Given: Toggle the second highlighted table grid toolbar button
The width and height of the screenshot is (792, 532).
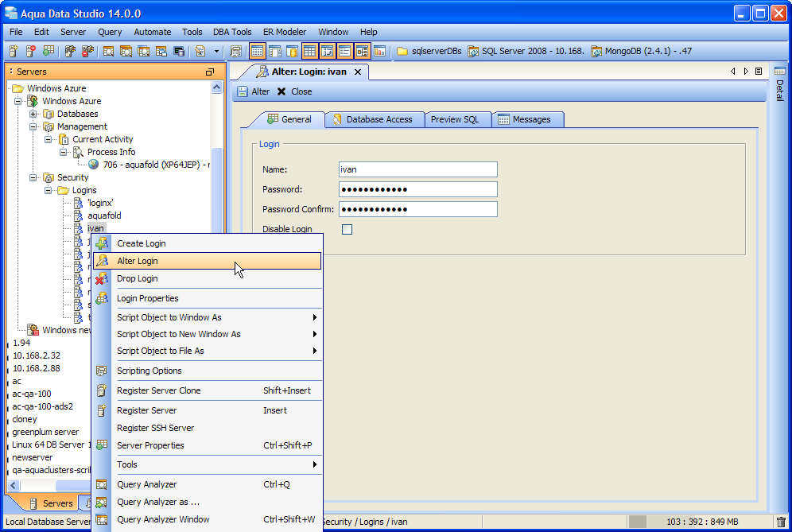Looking at the screenshot, I should click(x=309, y=51).
